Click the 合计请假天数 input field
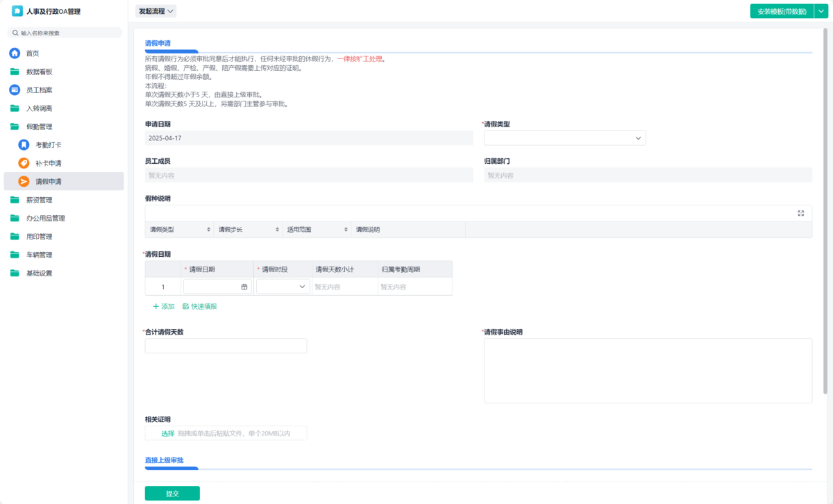Image resolution: width=833 pixels, height=504 pixels. [x=226, y=346]
